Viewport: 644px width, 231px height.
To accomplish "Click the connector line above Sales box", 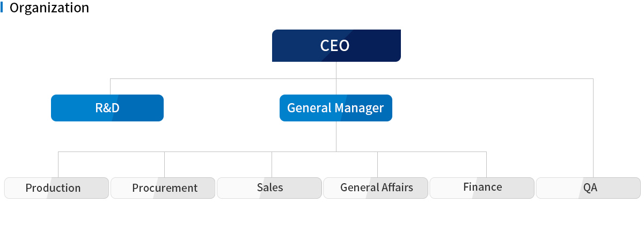I will [272, 164].
